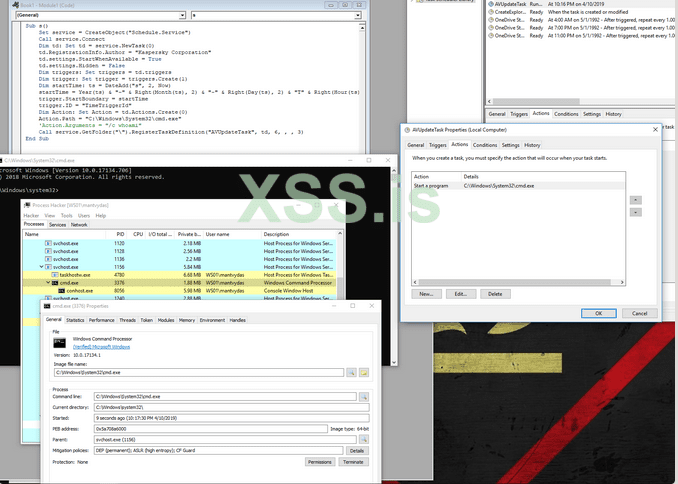
Task: Click scroll-down arrow in cmd console window
Action: point(393,362)
